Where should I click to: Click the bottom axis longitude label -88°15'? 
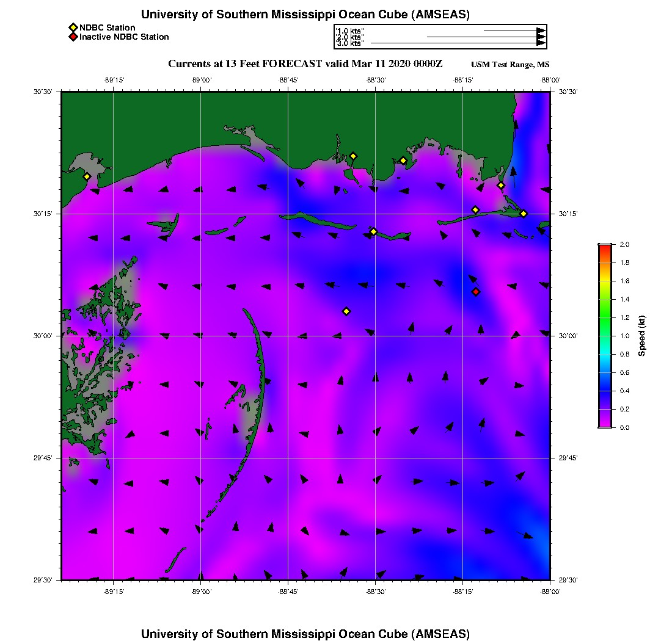coord(463,592)
